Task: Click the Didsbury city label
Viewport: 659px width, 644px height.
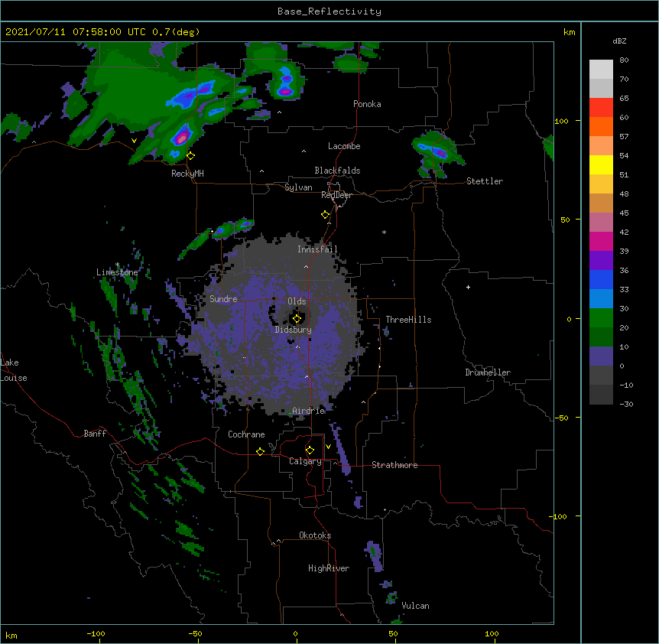Action: (294, 330)
